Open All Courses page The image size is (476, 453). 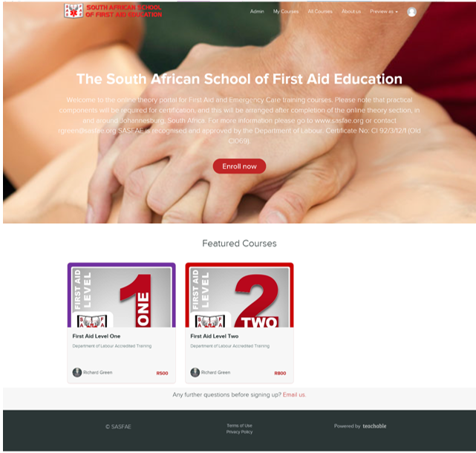pos(320,12)
